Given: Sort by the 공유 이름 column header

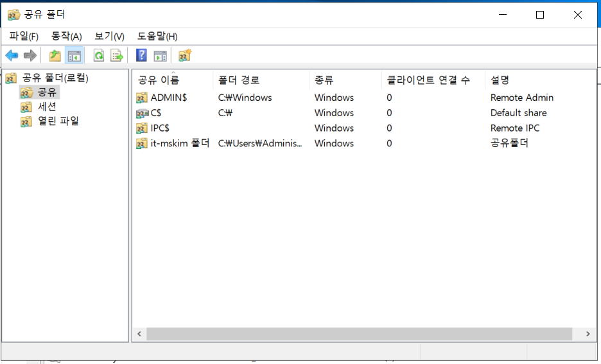Looking at the screenshot, I should tap(173, 80).
